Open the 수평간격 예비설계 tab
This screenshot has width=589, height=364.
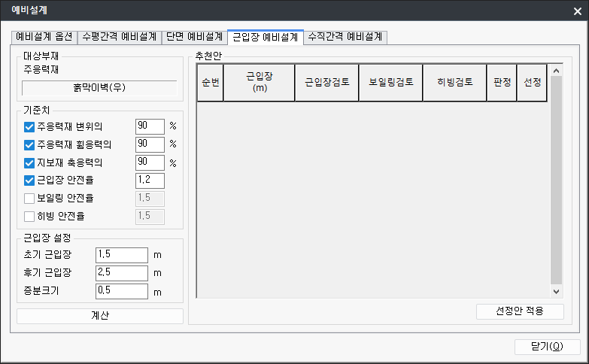119,37
